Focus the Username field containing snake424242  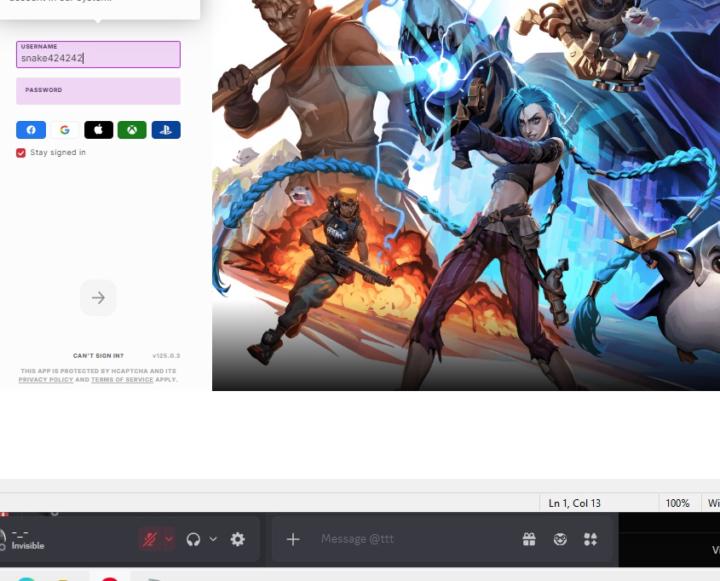98,54
